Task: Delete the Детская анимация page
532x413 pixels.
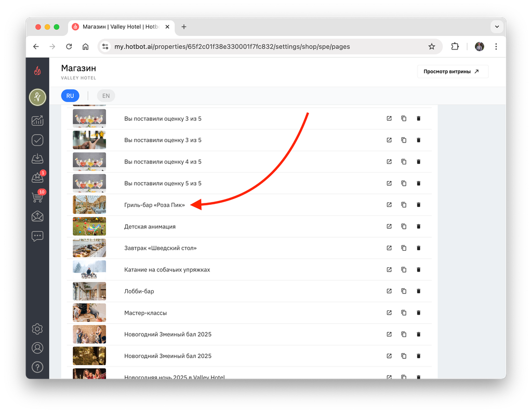Action: tap(418, 226)
